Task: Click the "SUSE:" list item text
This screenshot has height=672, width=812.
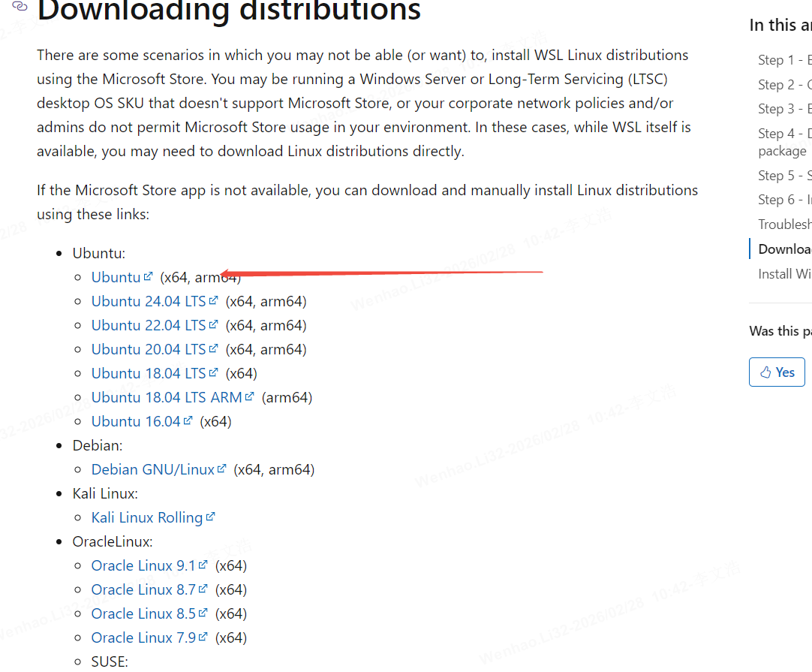Action: tap(110, 661)
